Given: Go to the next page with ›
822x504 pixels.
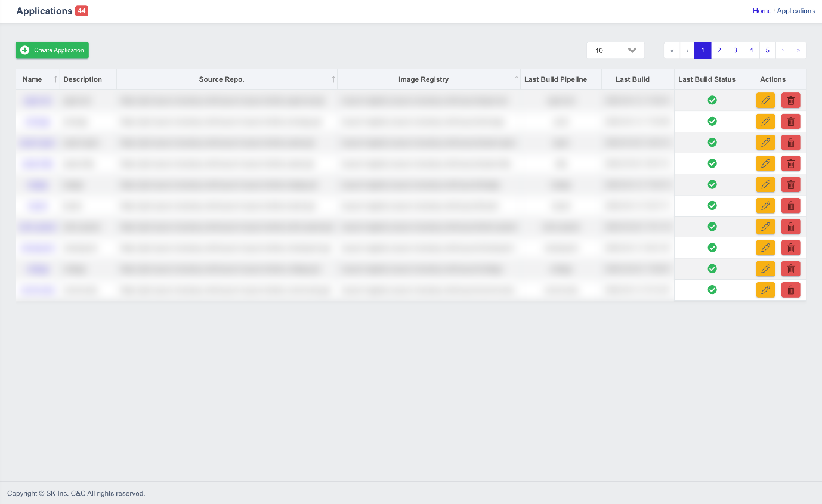Looking at the screenshot, I should [x=783, y=50].
